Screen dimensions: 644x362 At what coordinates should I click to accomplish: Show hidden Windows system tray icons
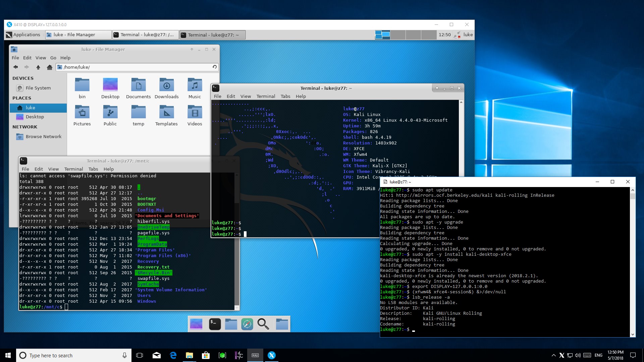pyautogui.click(x=553, y=355)
